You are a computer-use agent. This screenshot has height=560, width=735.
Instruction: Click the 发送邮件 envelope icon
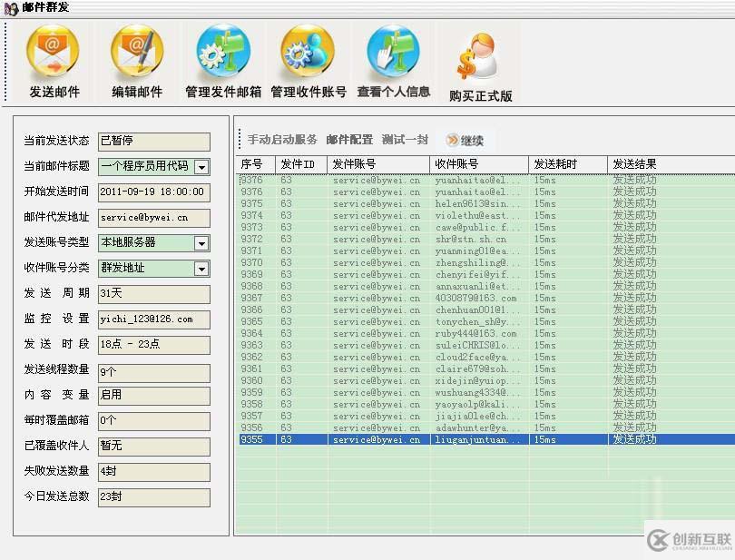tap(53, 52)
